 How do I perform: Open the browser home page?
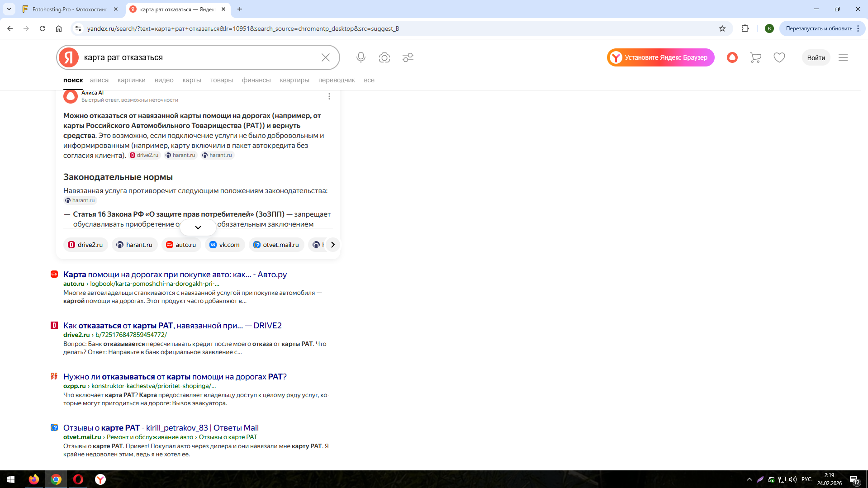[59, 28]
